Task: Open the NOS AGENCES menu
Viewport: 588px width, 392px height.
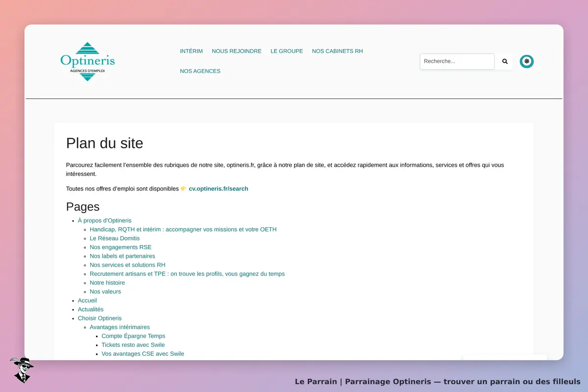Action: click(x=200, y=71)
